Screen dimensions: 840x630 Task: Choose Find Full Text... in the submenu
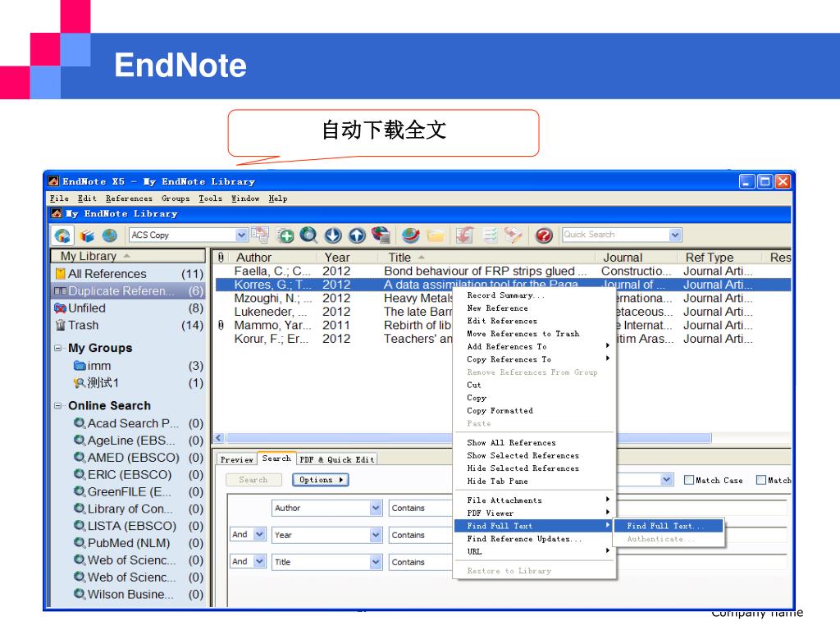[668, 526]
